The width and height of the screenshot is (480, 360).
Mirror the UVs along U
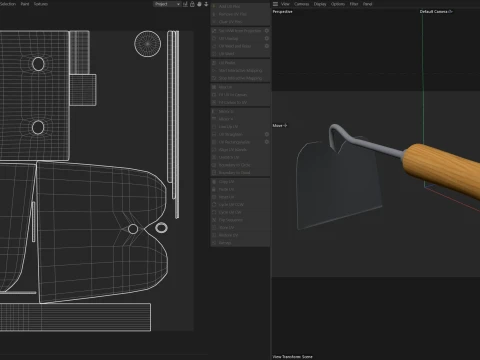click(240, 111)
